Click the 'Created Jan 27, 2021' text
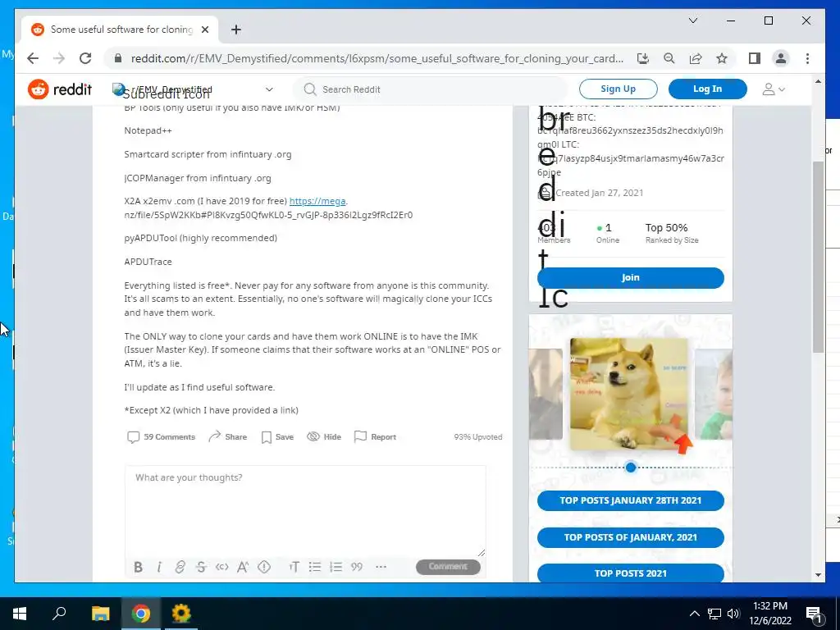The width and height of the screenshot is (840, 630). pos(599,193)
